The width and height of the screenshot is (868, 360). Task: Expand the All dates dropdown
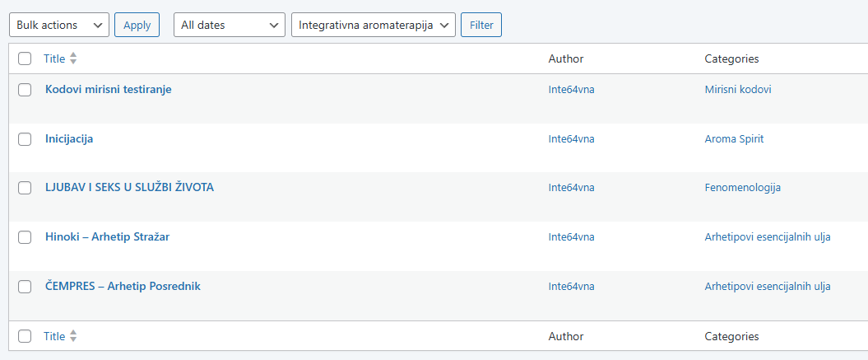230,25
